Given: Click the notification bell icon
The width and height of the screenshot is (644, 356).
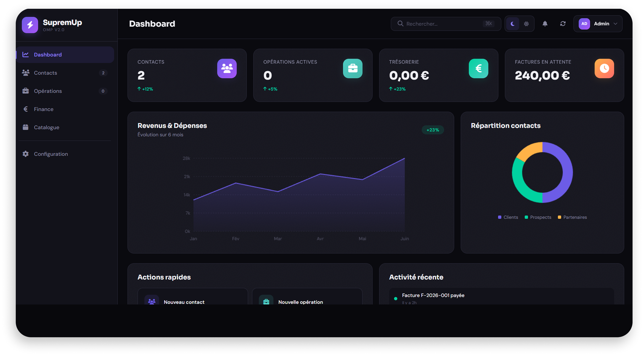Looking at the screenshot, I should point(545,24).
